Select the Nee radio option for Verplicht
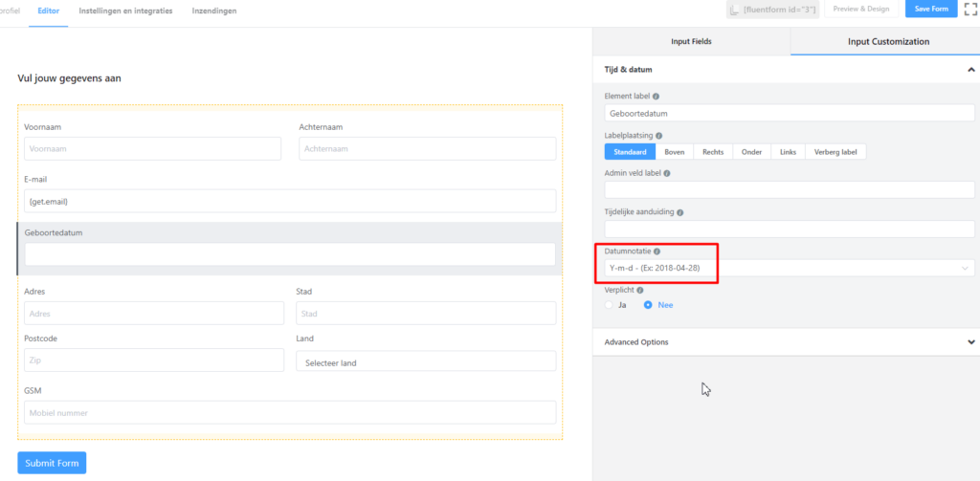980x481 pixels. [x=648, y=305]
